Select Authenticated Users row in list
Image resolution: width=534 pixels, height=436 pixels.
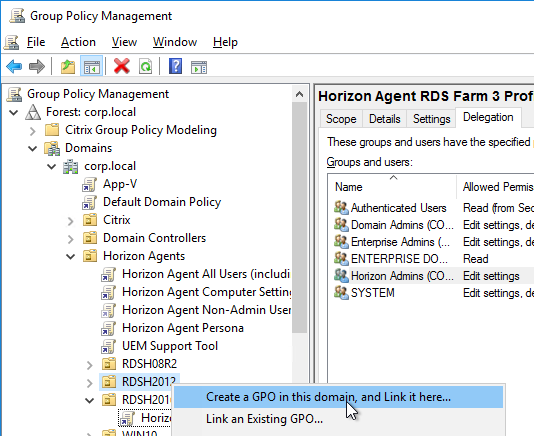433,208
